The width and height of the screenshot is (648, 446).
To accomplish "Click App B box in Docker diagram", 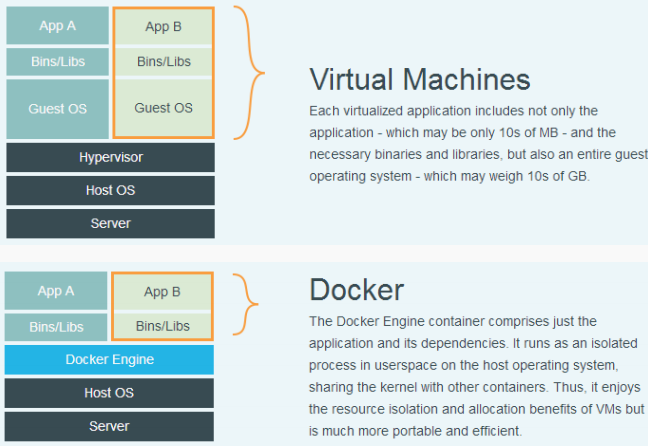I will pos(162,292).
